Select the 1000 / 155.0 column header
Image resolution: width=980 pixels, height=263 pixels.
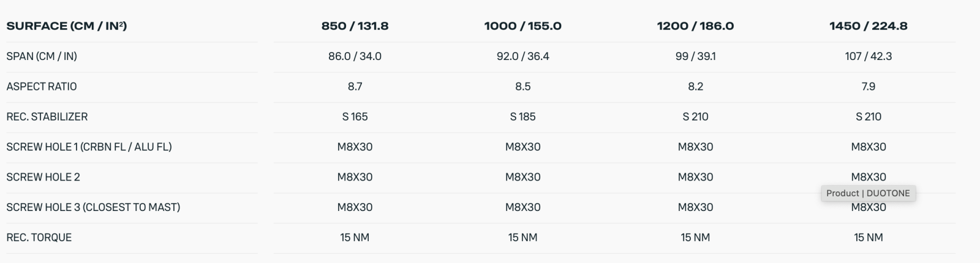(x=522, y=26)
